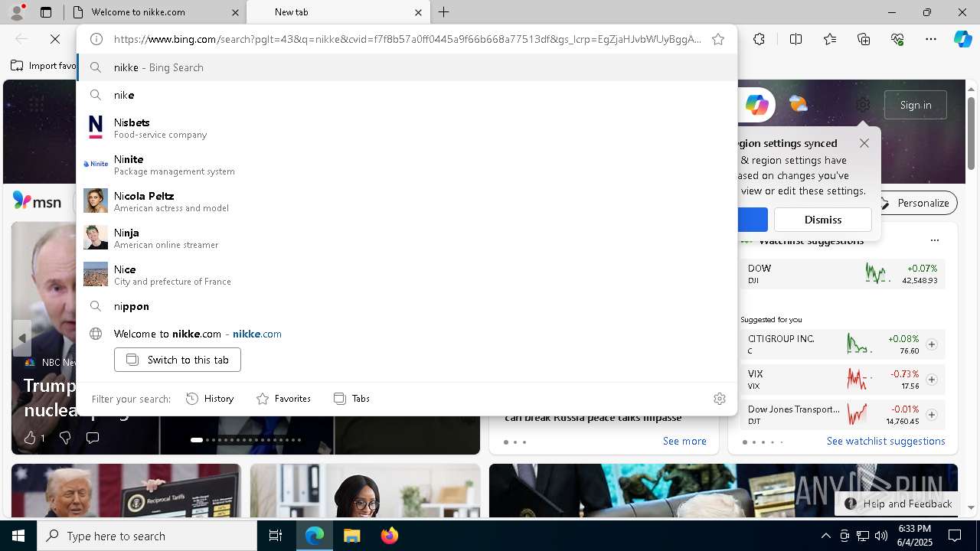Show previous carousel story
The height and width of the screenshot is (551, 980).
[21, 338]
